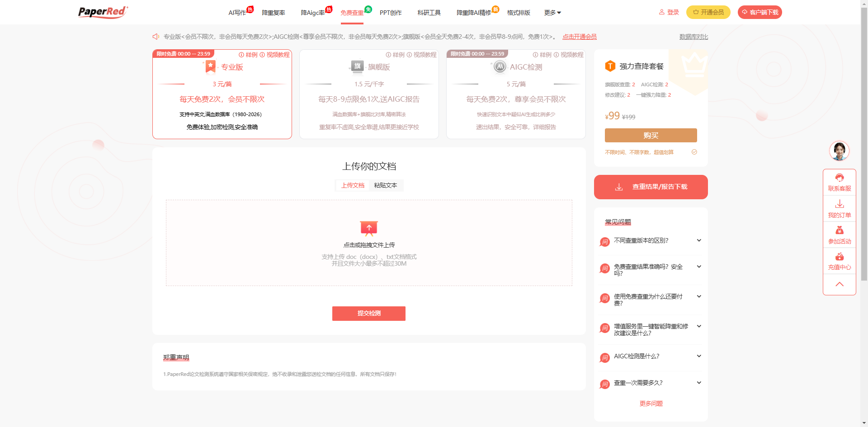
Task: Click the question icon beside 查重一次需要多久
Action: (604, 384)
